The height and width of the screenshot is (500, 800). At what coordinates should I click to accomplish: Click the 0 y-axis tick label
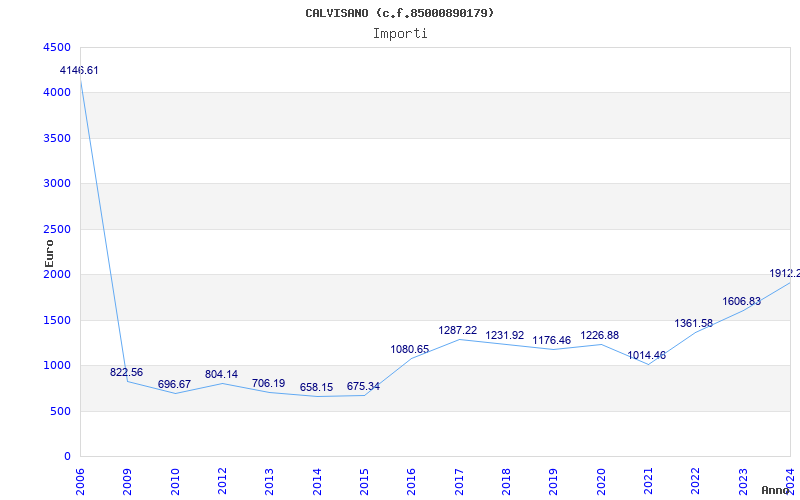67,457
